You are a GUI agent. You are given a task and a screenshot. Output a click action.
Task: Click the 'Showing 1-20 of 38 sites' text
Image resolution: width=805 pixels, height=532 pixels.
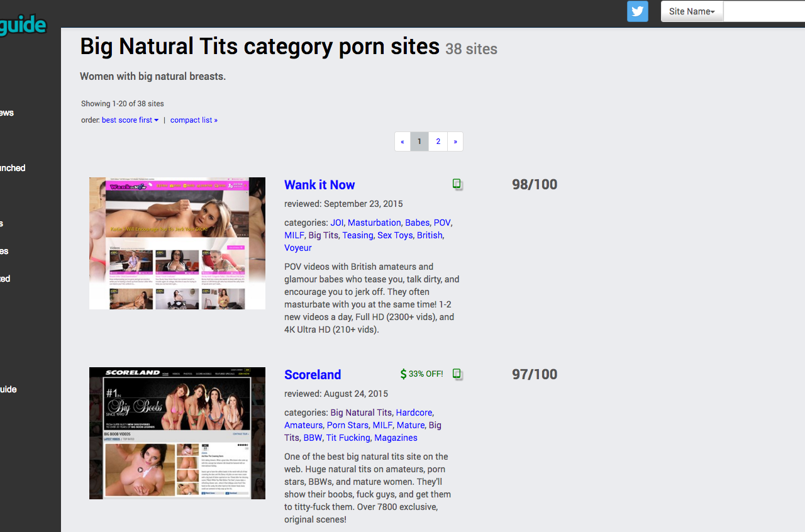tap(123, 104)
